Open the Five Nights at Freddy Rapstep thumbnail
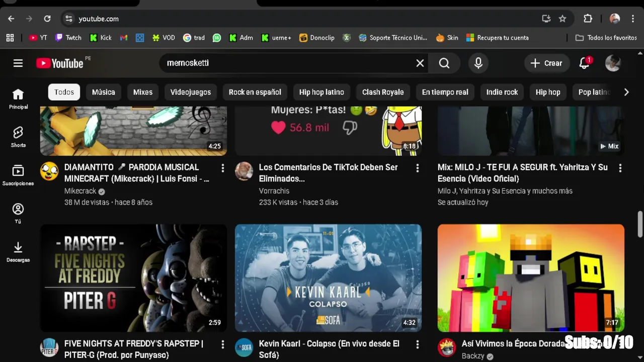 click(x=133, y=278)
